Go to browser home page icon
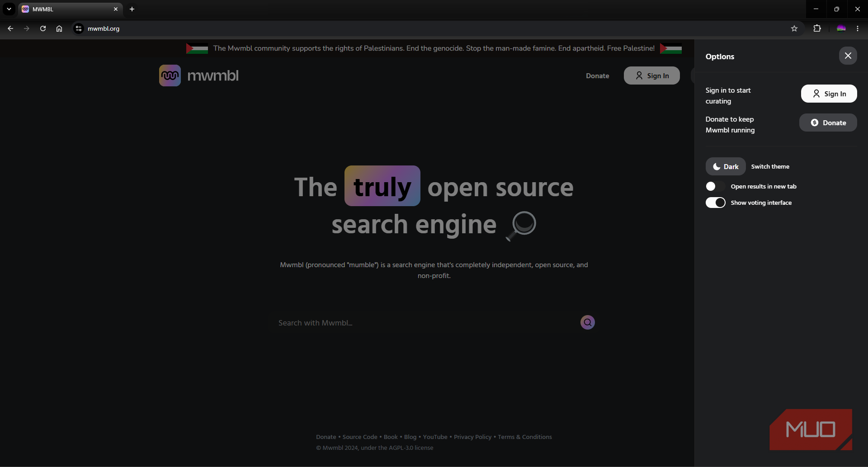This screenshot has height=467, width=868. point(59,28)
